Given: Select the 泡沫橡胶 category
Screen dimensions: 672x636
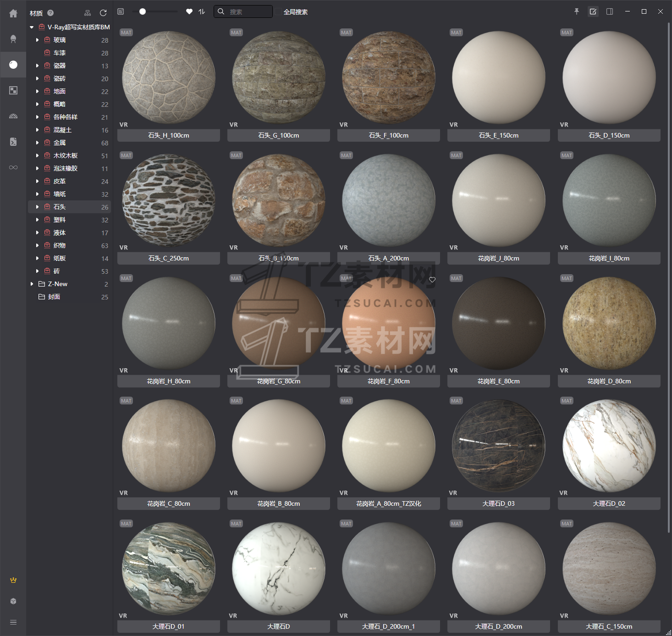Looking at the screenshot, I should [69, 169].
